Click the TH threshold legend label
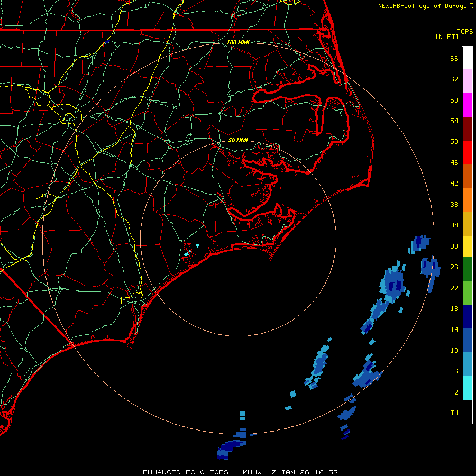 click(x=454, y=413)
